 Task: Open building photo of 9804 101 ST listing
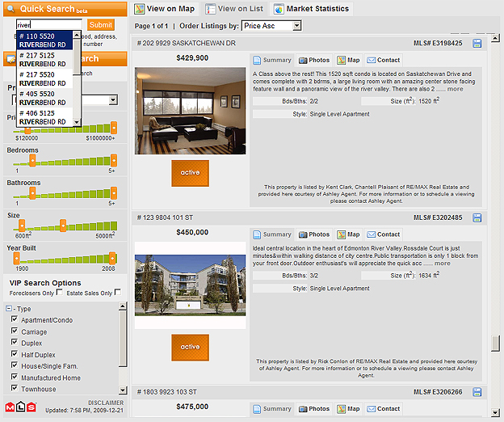(190, 285)
